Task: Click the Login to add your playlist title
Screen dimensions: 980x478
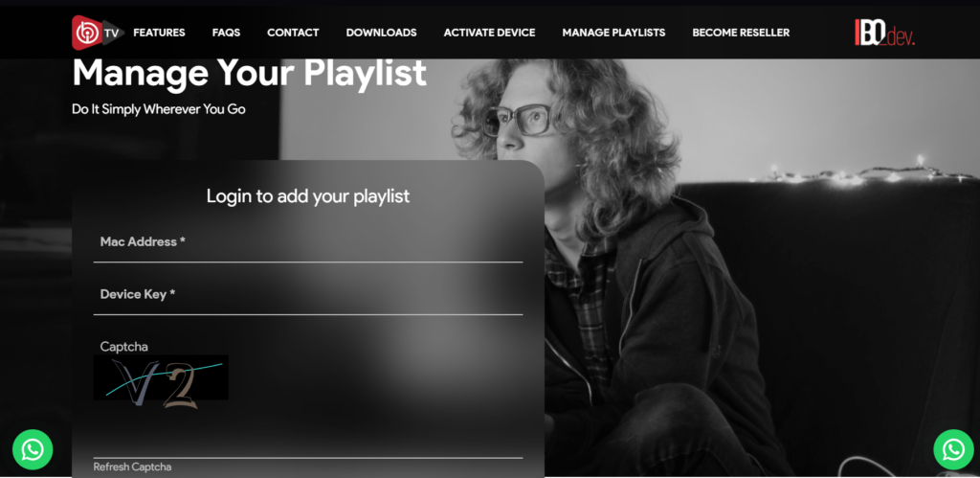Action: (x=308, y=195)
